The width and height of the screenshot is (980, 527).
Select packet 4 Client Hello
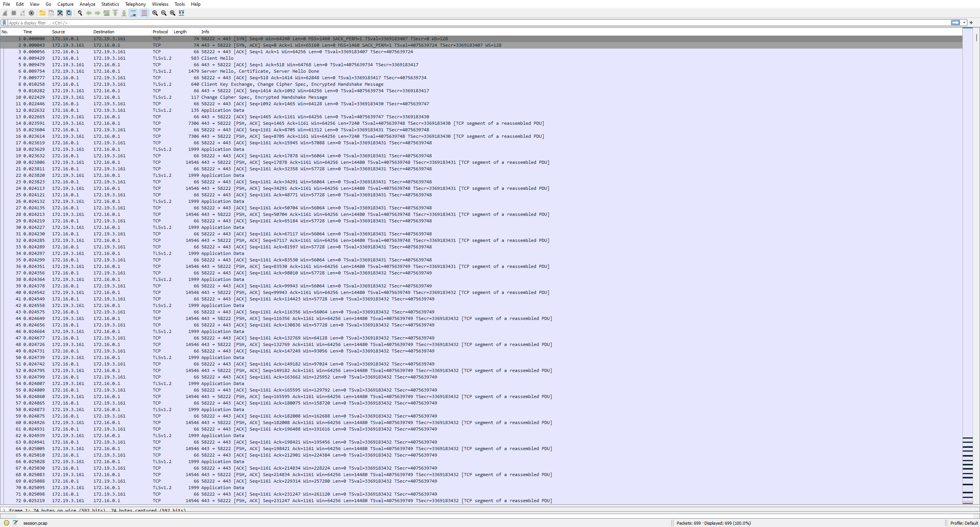[x=481, y=58]
